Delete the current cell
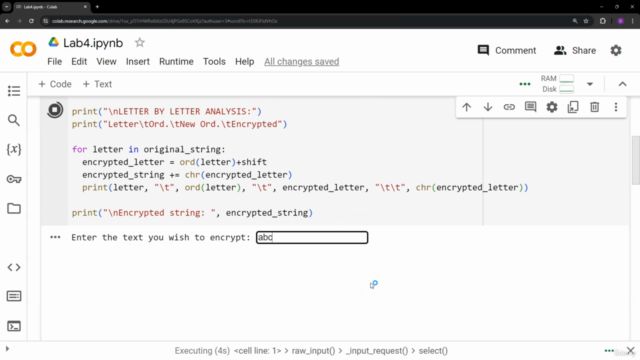640x360 pixels. pyautogui.click(x=595, y=107)
